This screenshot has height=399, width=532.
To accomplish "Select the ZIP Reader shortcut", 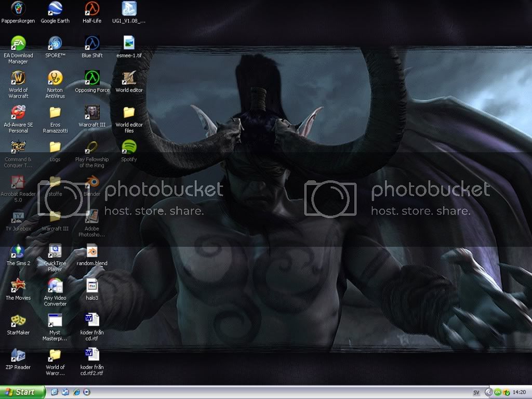I will pos(18,358).
